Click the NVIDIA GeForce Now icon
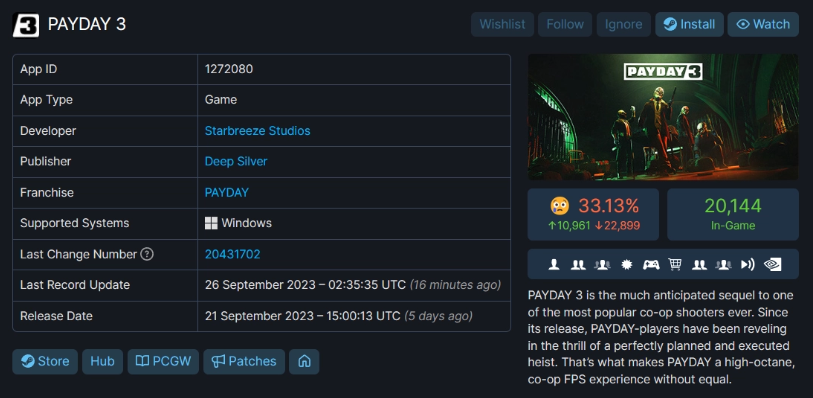The image size is (813, 398). [773, 265]
